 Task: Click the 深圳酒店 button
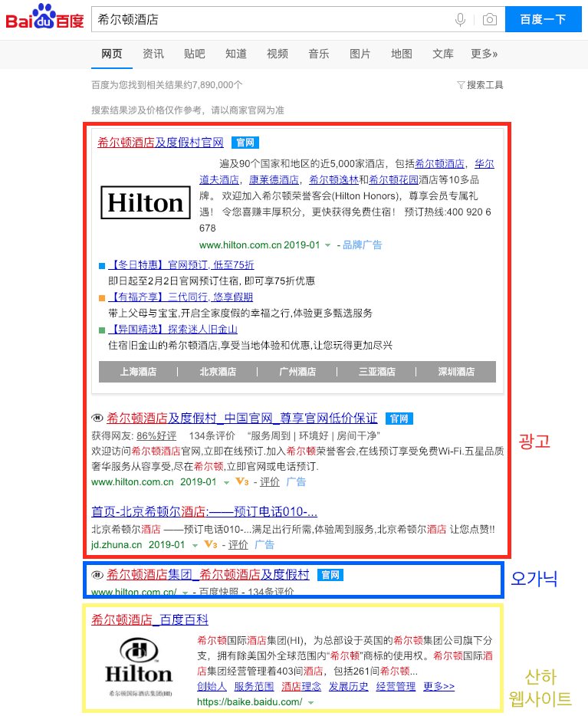[456, 372]
